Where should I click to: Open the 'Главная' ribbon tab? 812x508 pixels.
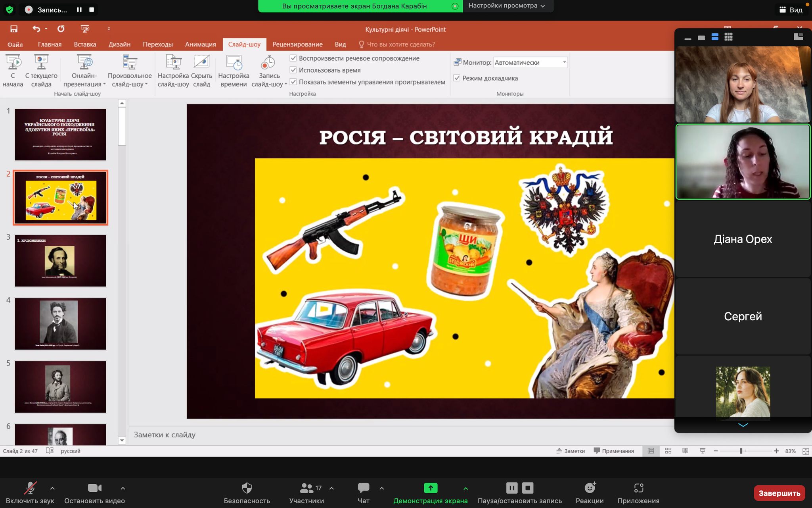tap(50, 44)
